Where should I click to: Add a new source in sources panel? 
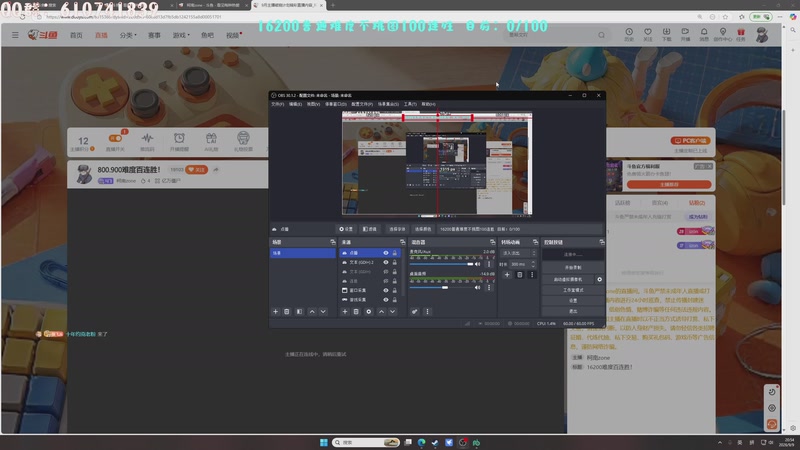(x=345, y=311)
